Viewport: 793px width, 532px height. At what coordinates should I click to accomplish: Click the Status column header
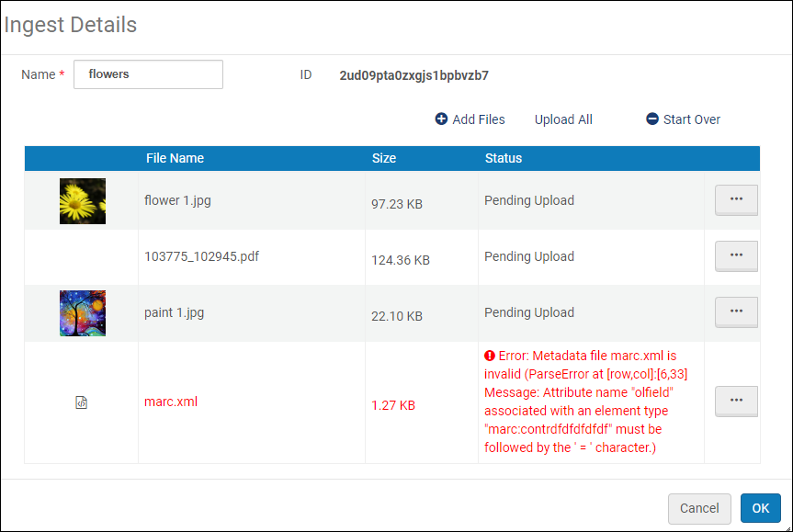point(504,158)
